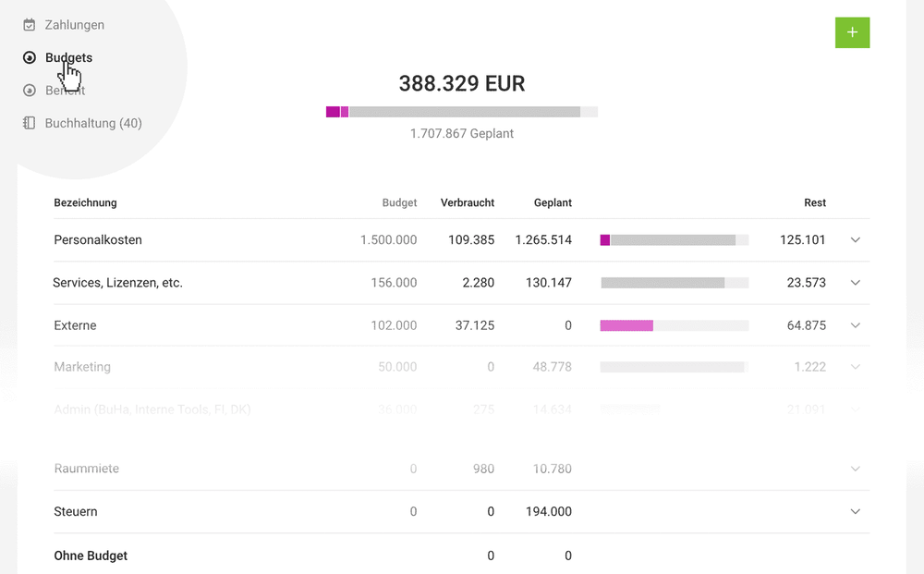Expand the Steuern row chevron
This screenshot has height=574, width=924.
[x=856, y=511]
